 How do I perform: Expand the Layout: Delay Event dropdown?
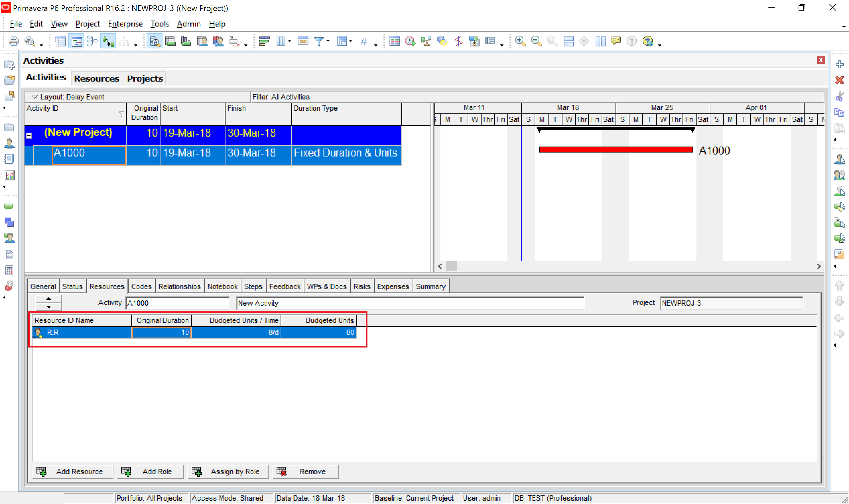(34, 97)
